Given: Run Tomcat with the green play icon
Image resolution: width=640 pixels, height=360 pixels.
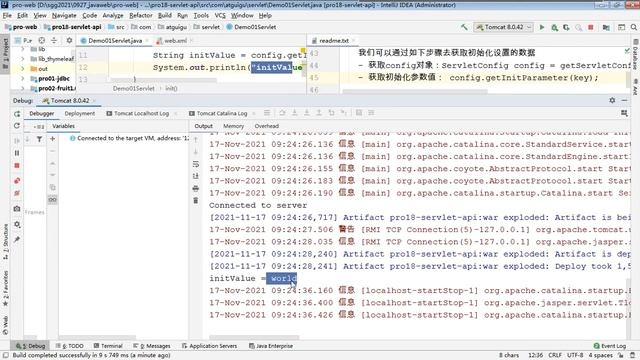Looking at the screenshot, I should 542,27.
